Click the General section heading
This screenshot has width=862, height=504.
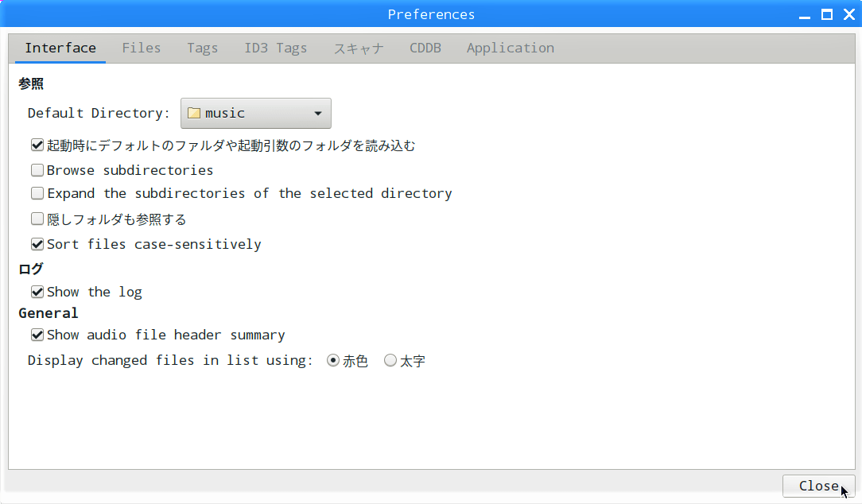click(x=49, y=313)
